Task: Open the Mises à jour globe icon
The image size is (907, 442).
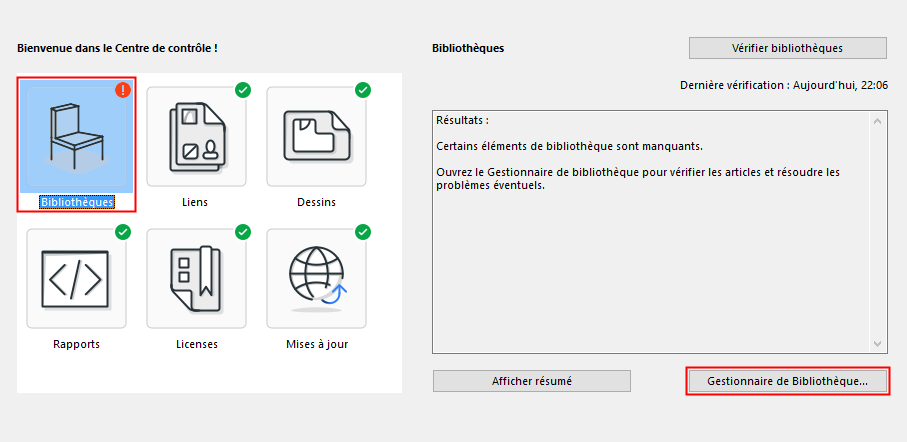Action: (x=316, y=278)
